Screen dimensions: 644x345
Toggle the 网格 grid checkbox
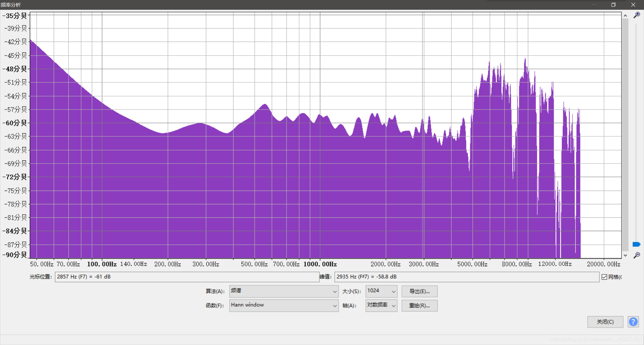click(604, 277)
